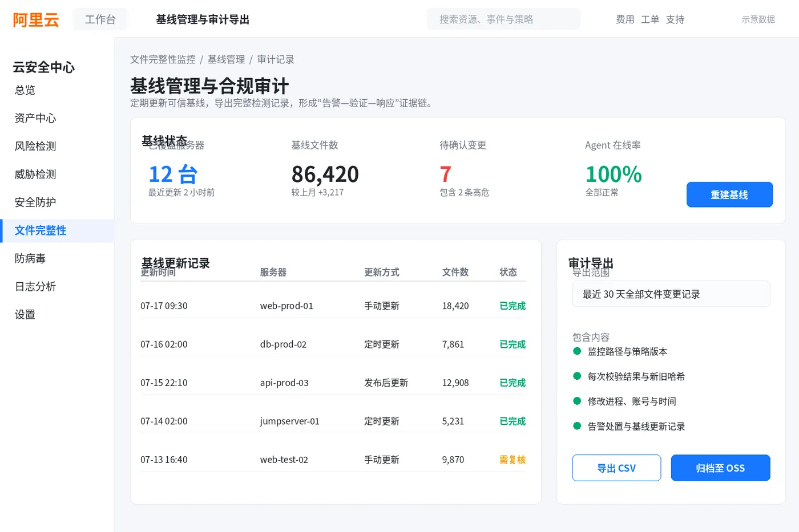
Task: Click the 修改进程、账号与时间 item
Action: [632, 401]
